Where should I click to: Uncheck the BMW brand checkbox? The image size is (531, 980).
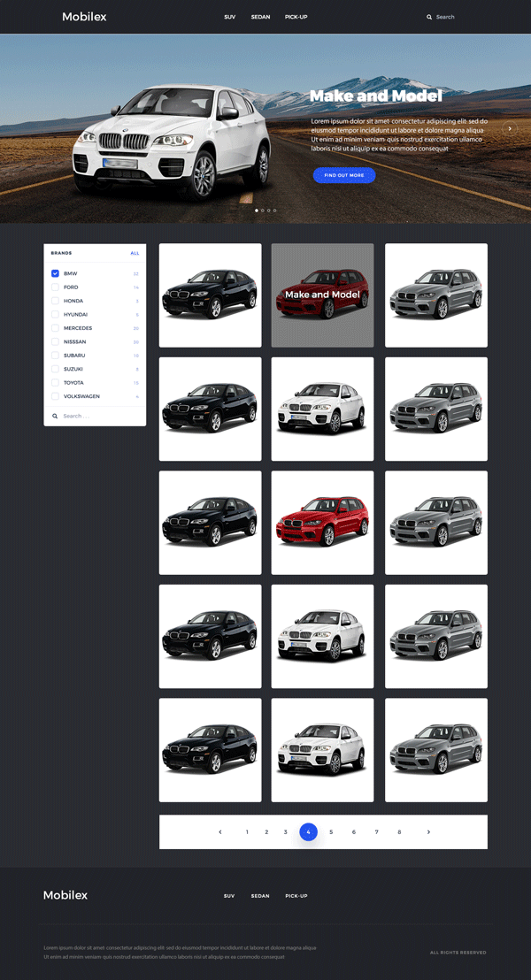point(55,273)
